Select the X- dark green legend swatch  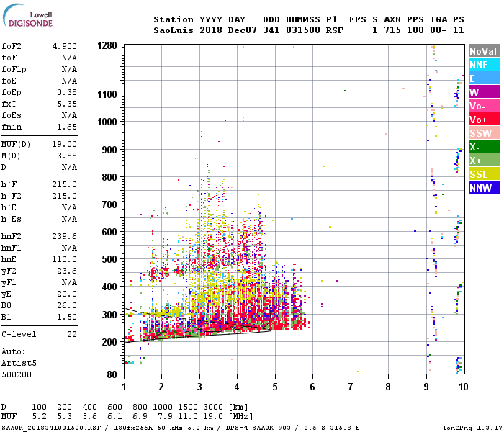[x=484, y=147]
